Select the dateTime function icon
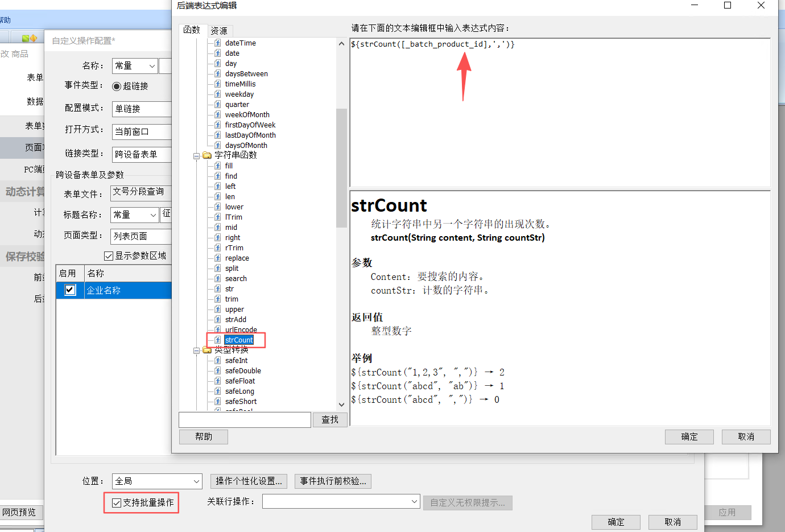 point(218,43)
